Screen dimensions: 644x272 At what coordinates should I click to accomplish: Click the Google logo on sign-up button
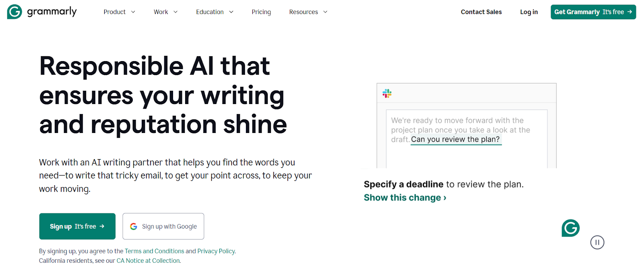coord(134,227)
